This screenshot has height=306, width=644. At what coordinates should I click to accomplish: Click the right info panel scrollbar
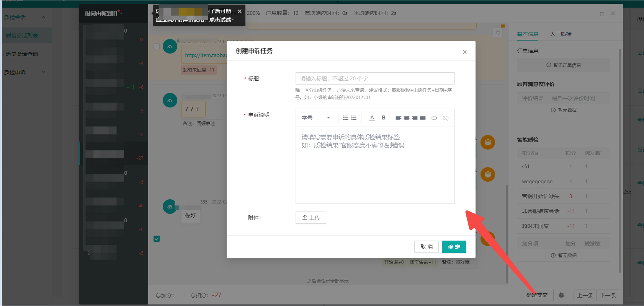[x=619, y=161]
